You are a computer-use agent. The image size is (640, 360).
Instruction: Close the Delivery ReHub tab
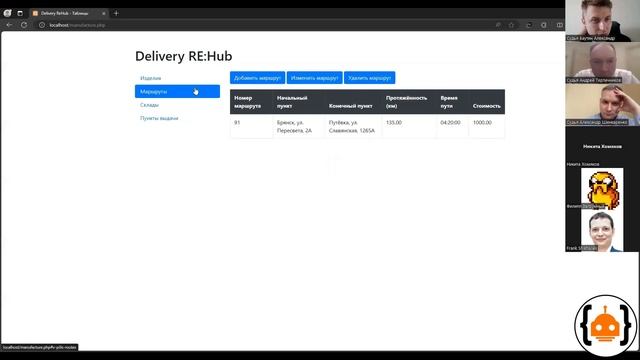[x=104, y=13]
